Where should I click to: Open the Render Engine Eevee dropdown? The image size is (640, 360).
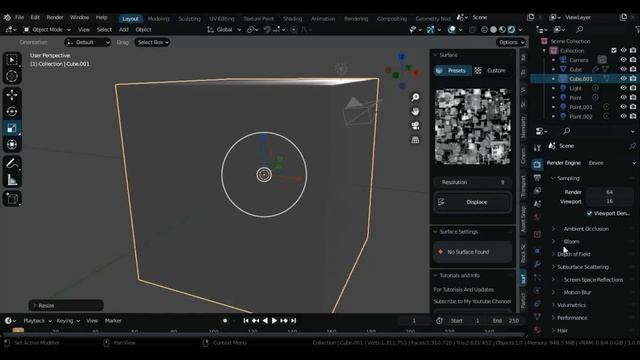coord(611,163)
